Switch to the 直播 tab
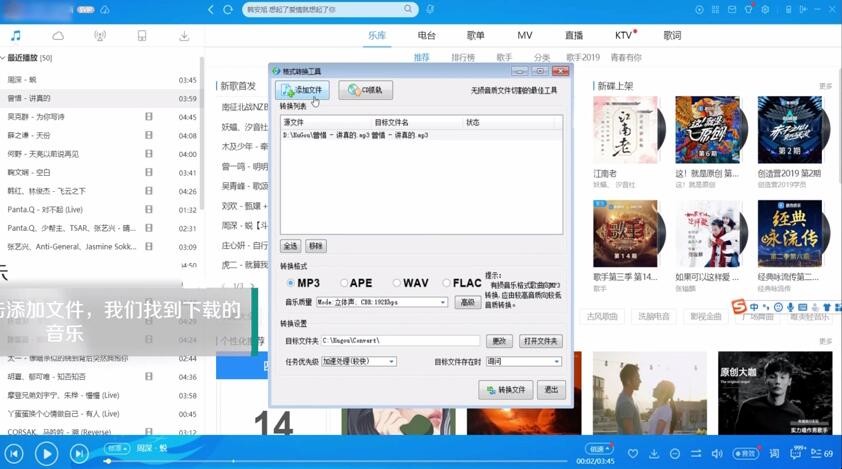This screenshot has height=469, width=842. point(574,35)
